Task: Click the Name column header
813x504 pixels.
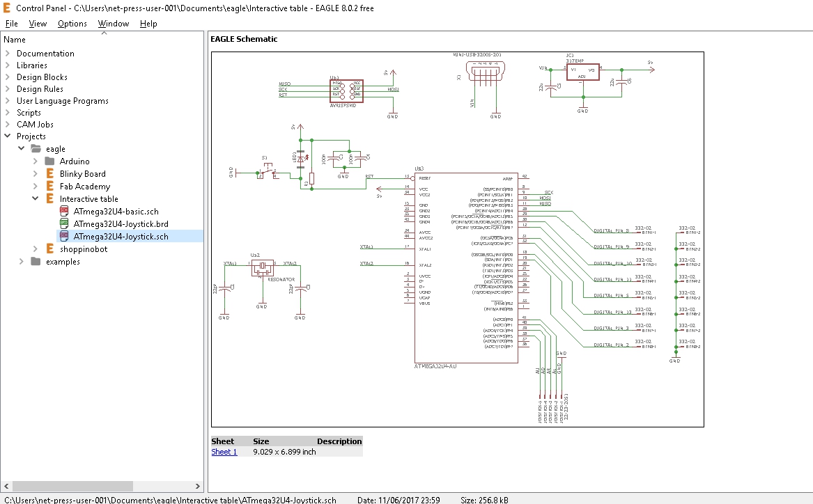Action: (x=15, y=40)
